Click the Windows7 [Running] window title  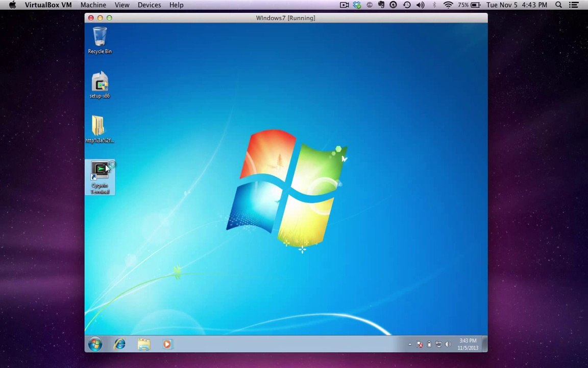286,18
